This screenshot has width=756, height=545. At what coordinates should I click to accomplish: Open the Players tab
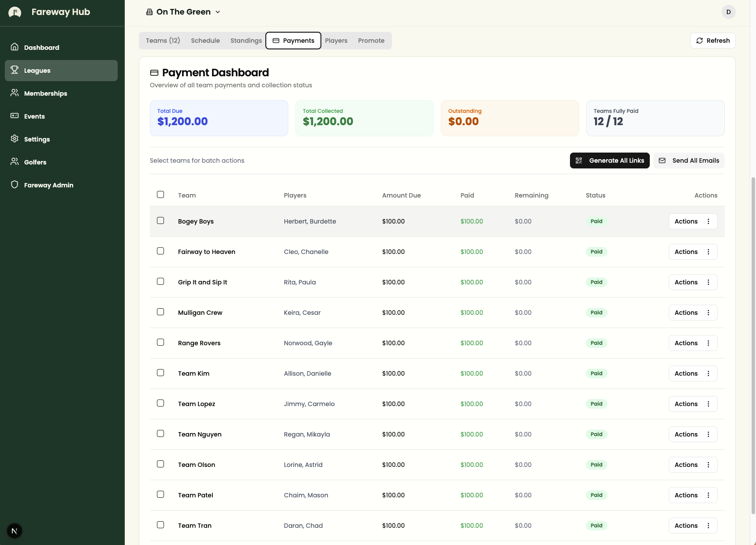pyautogui.click(x=336, y=41)
